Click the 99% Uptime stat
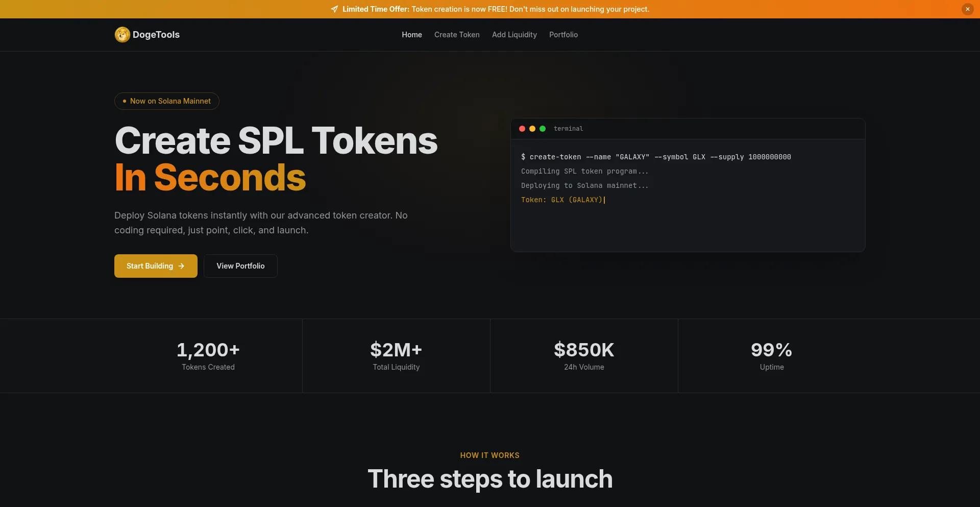980x507 pixels. (x=772, y=356)
